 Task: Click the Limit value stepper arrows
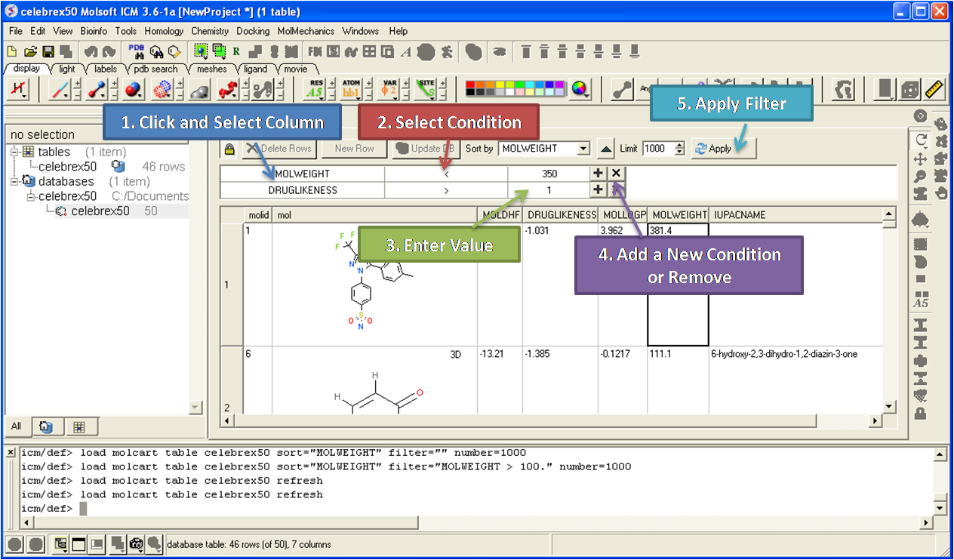tap(679, 149)
